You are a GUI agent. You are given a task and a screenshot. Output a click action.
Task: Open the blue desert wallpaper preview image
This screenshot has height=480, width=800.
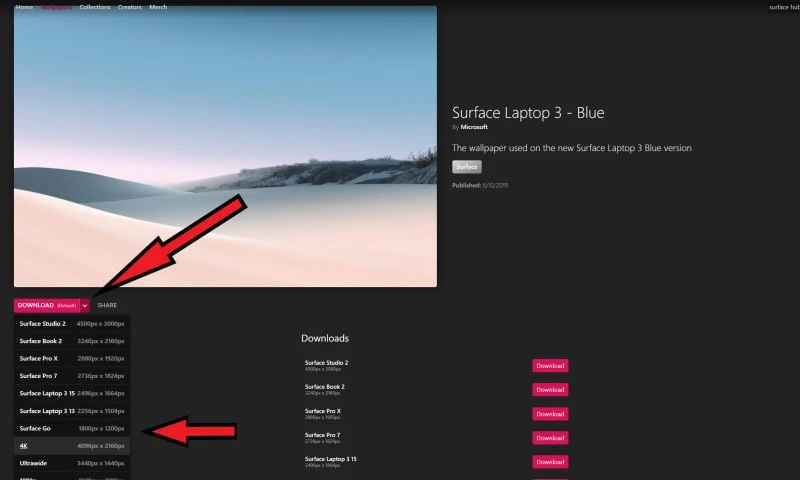(x=225, y=146)
